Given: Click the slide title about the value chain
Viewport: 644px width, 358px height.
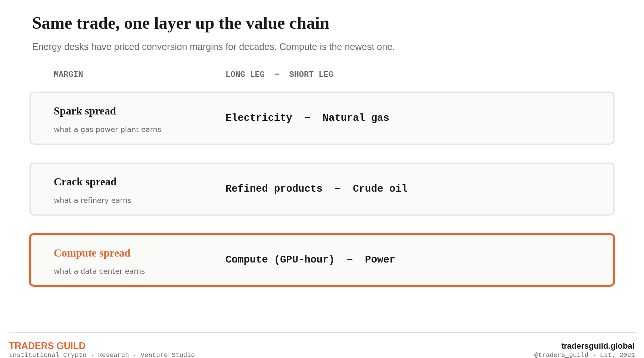Looking at the screenshot, I should click(181, 23).
